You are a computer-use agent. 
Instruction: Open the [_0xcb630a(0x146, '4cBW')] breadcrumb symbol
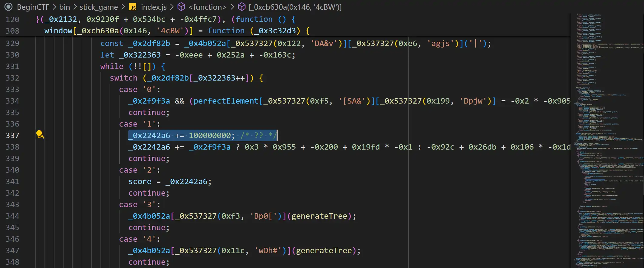[295, 7]
